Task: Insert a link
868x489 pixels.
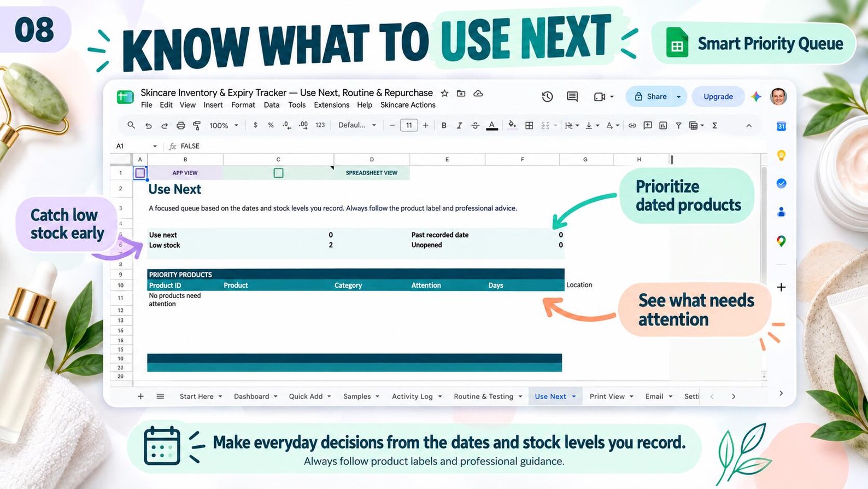Action: [x=632, y=125]
